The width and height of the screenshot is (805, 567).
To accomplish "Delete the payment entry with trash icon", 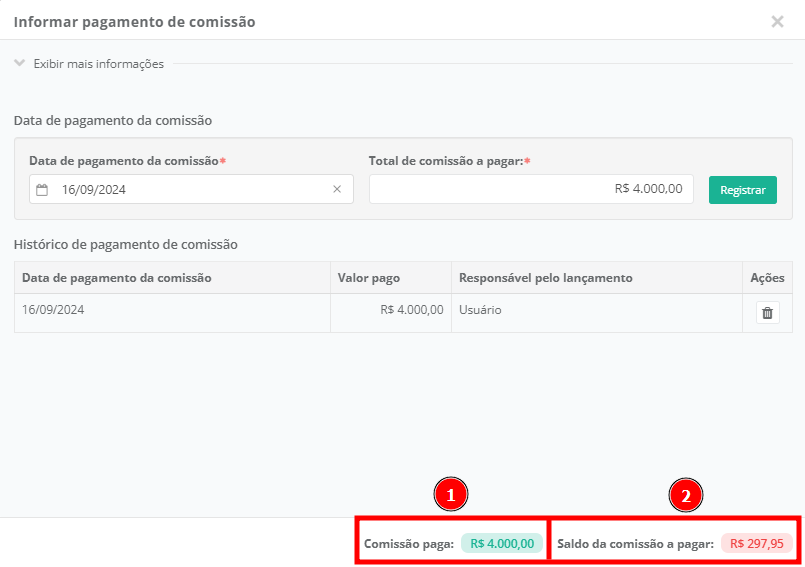I will tap(767, 313).
